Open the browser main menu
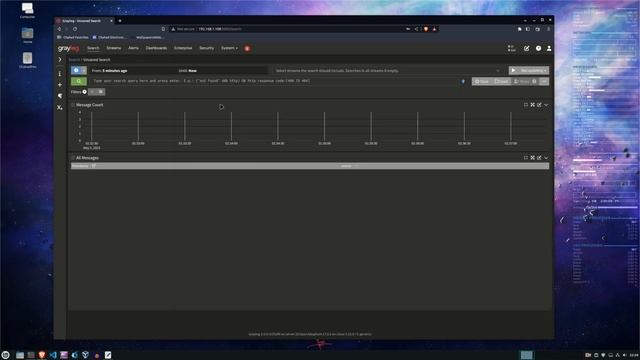 549,29
